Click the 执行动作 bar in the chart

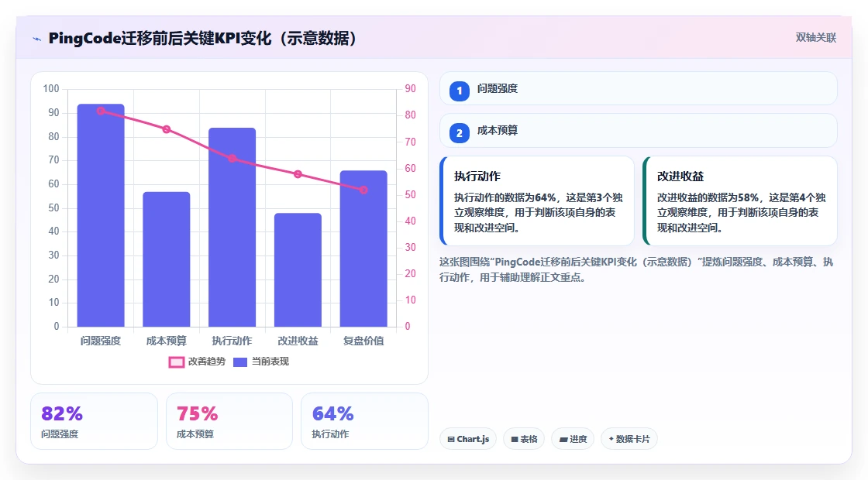(232, 228)
